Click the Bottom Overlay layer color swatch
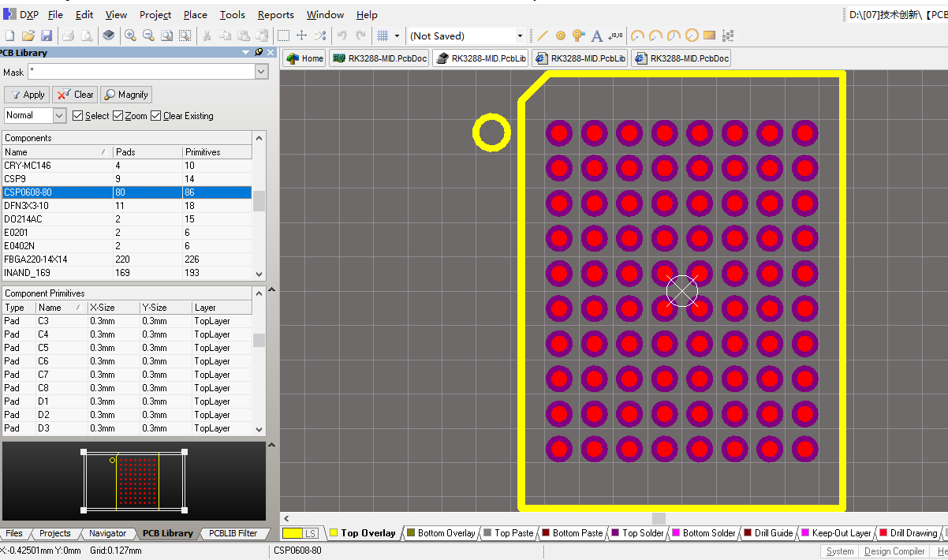 (x=410, y=533)
